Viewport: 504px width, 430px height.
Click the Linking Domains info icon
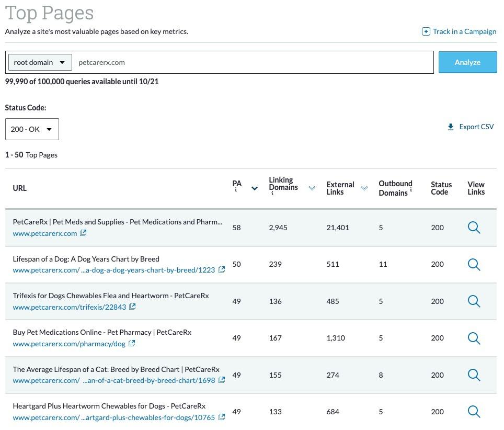(271, 193)
